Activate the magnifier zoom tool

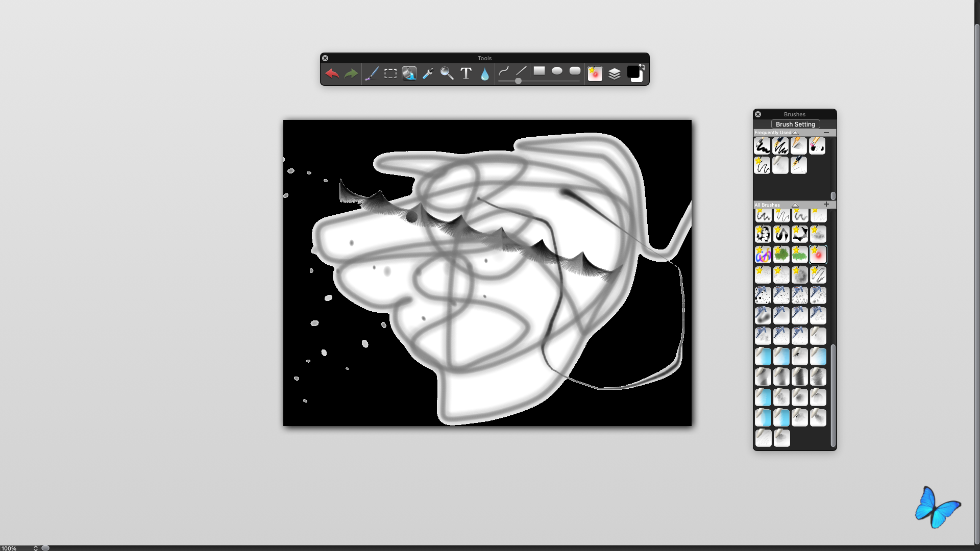(x=447, y=74)
